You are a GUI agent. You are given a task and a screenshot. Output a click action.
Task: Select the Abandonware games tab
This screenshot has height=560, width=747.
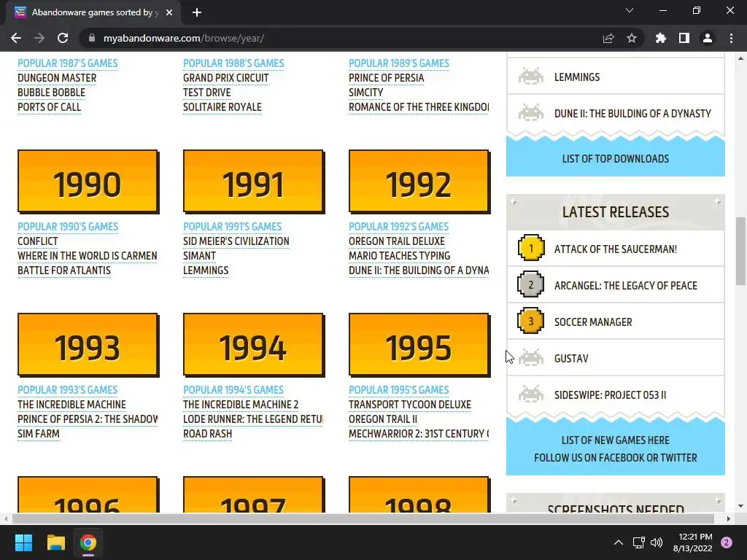[93, 12]
